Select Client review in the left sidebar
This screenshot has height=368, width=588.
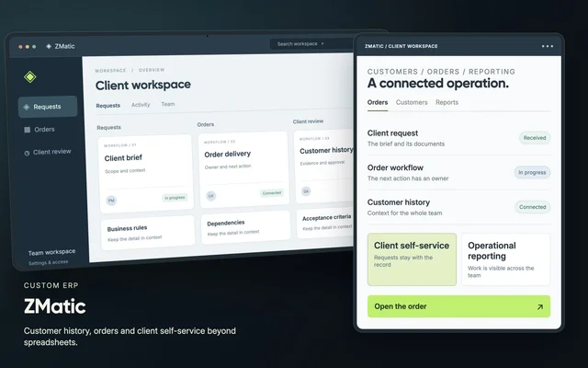click(48, 152)
